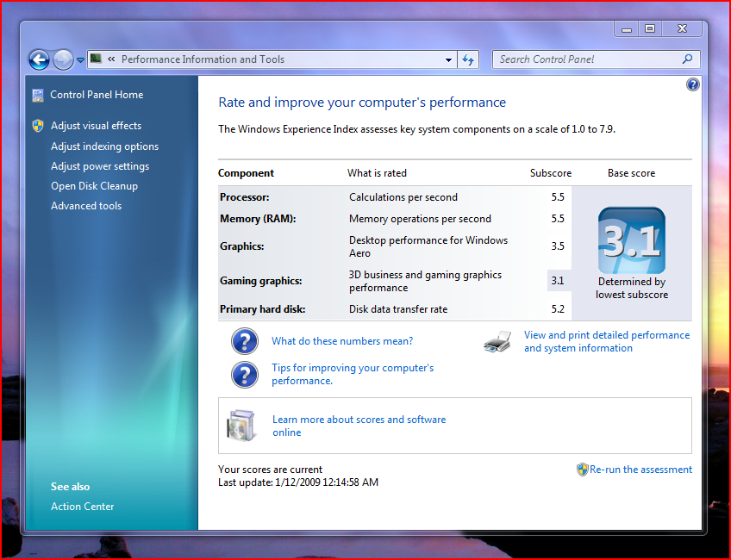
Task: Select the Processor row label
Action: (x=244, y=197)
